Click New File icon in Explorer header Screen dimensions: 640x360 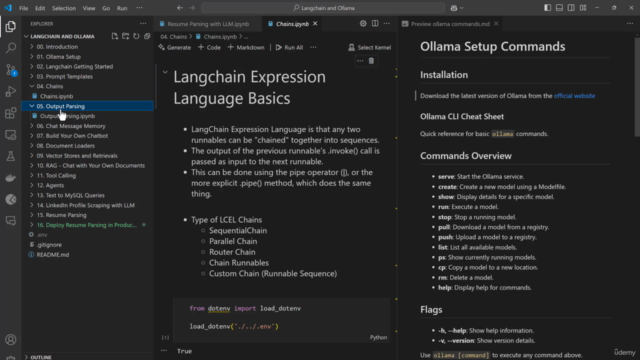pyautogui.click(x=115, y=36)
